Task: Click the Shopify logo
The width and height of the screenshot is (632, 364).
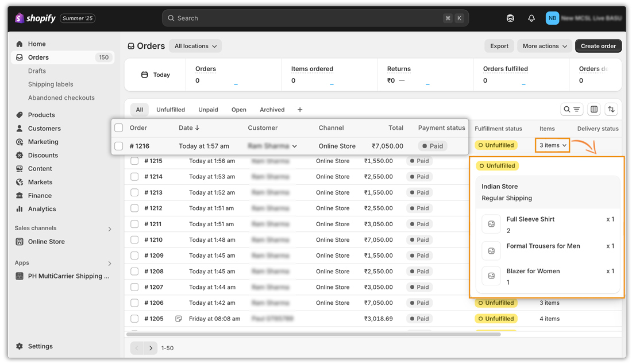Action: click(x=35, y=18)
